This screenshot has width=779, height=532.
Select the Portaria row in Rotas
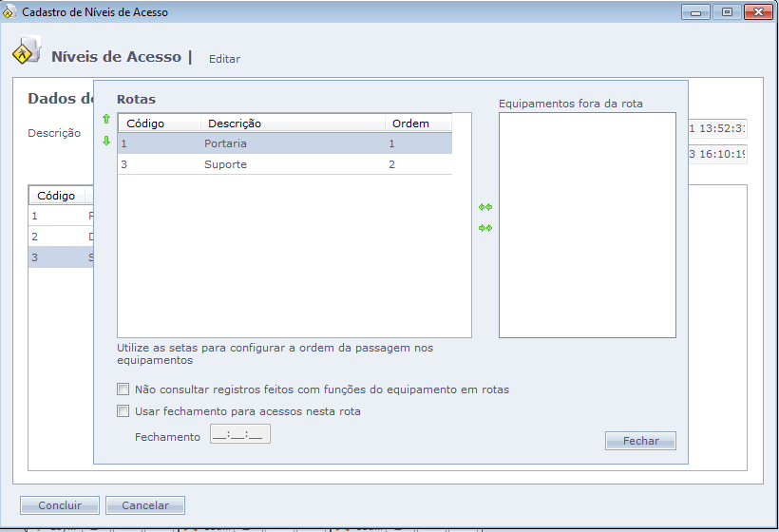284,143
